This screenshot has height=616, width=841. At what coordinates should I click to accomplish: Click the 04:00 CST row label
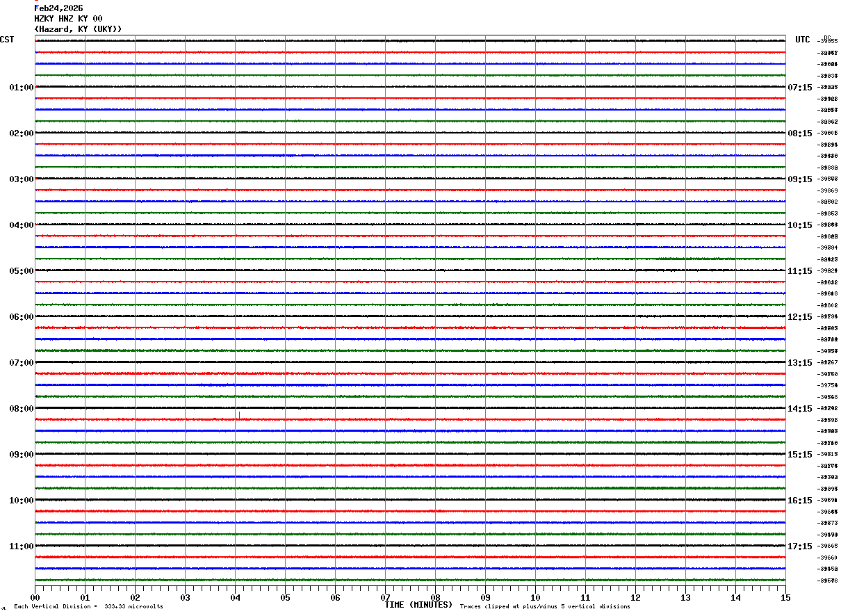[22, 225]
